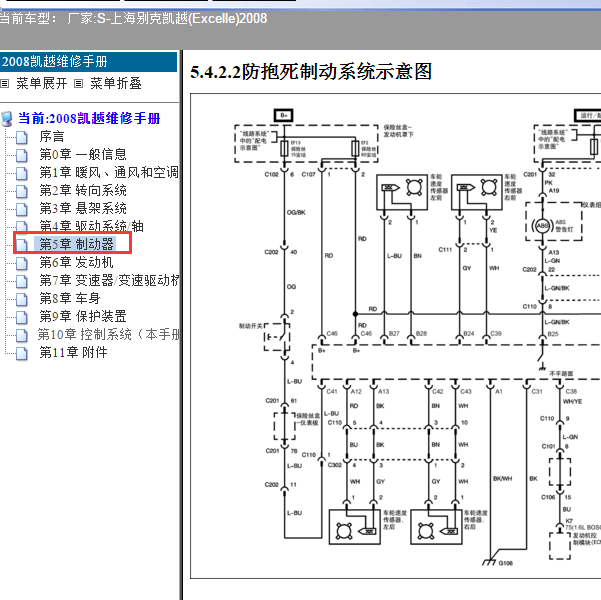Open 第7章 变速器/变速驱动桥
The height and width of the screenshot is (600, 601).
click(x=109, y=281)
